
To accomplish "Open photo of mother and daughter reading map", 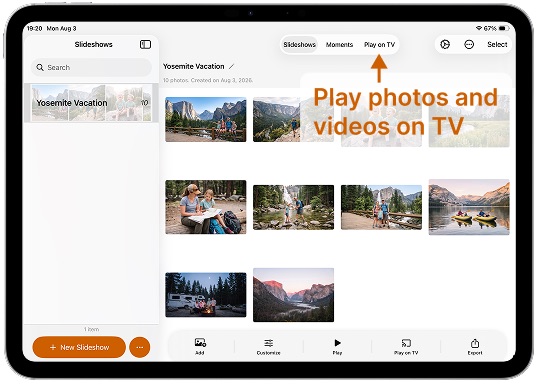I will 206,207.
